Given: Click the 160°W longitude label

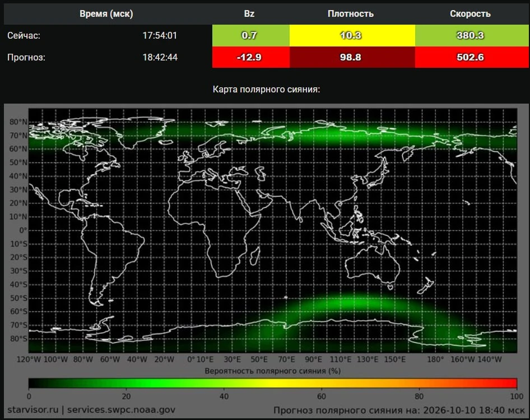Looking at the screenshot, I should (x=462, y=360).
